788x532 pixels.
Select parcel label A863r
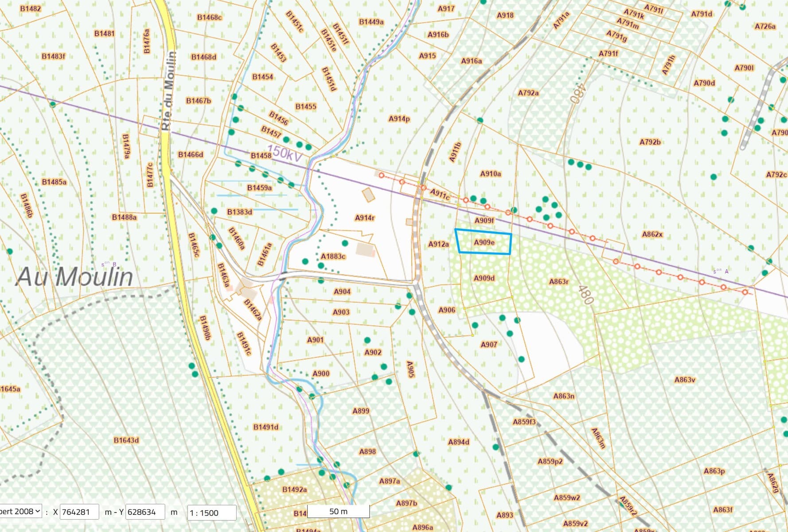(558, 281)
